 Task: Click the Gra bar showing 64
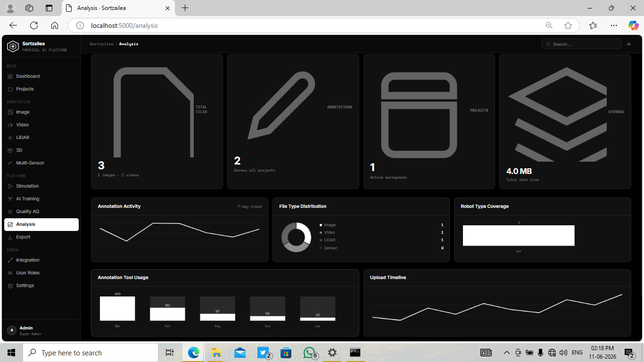267,319
